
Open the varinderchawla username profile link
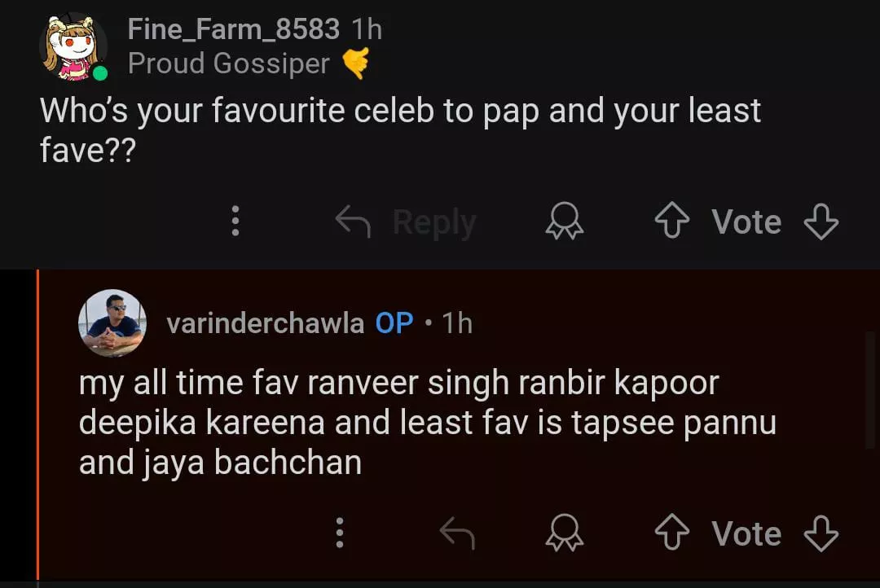click(265, 323)
